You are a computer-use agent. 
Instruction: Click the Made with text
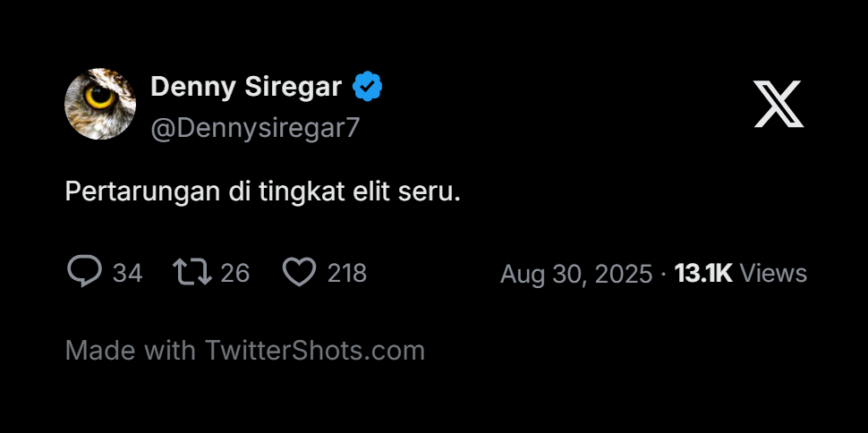131,350
